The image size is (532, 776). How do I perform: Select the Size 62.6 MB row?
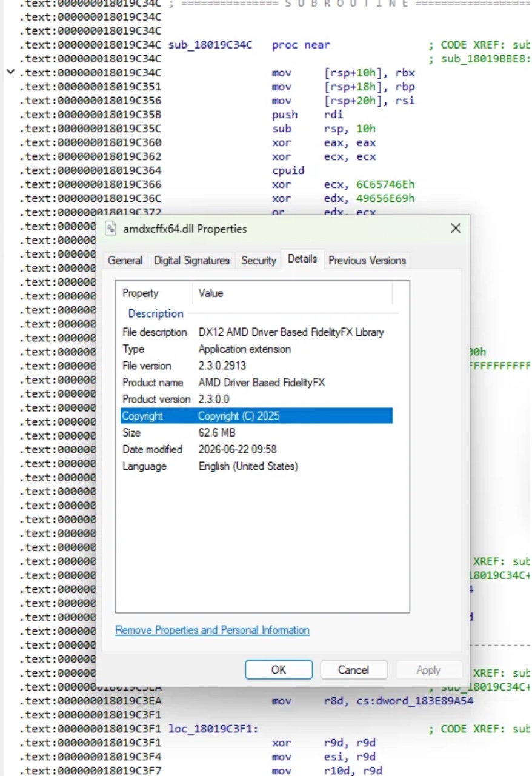256,433
